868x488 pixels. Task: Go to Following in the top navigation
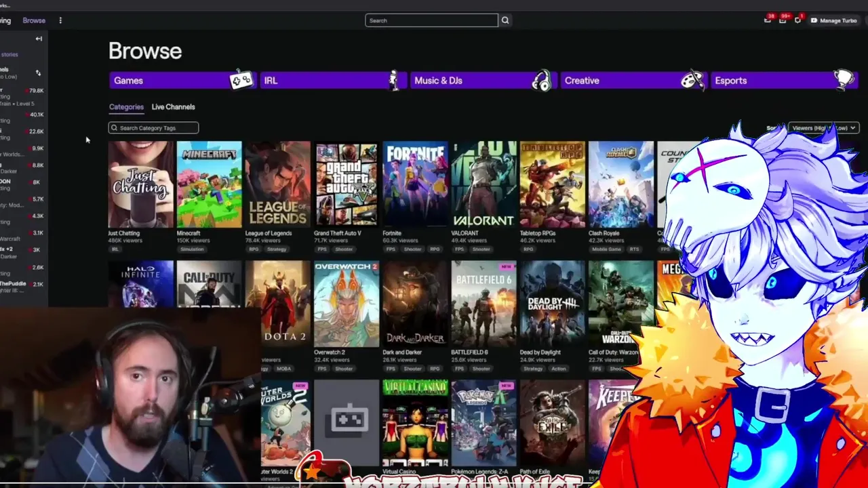point(5,20)
